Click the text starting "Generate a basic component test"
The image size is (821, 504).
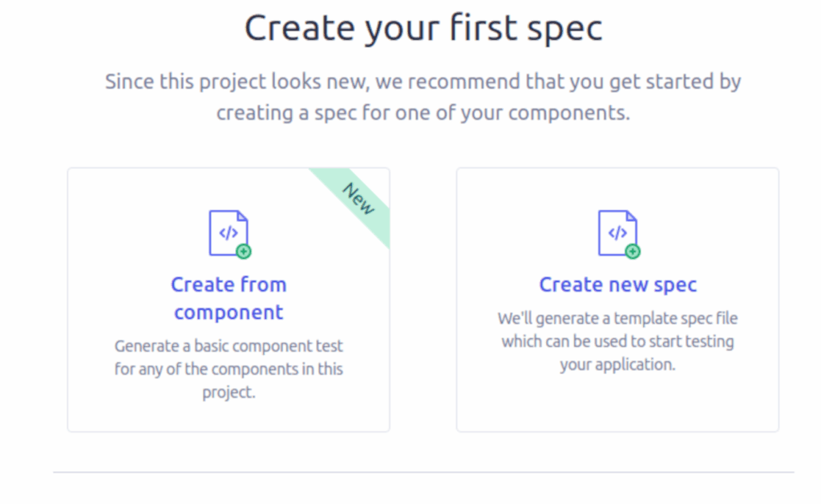(x=229, y=346)
